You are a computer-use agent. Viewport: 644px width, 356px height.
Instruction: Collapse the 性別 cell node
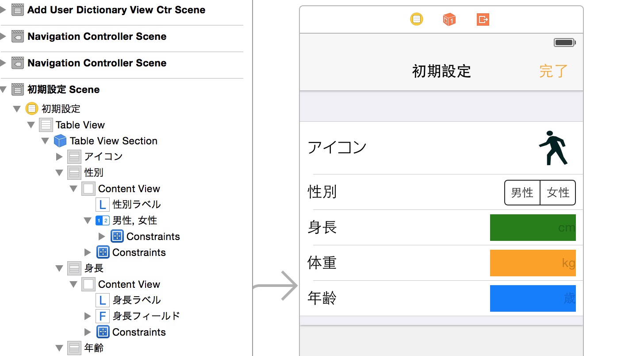tap(59, 173)
